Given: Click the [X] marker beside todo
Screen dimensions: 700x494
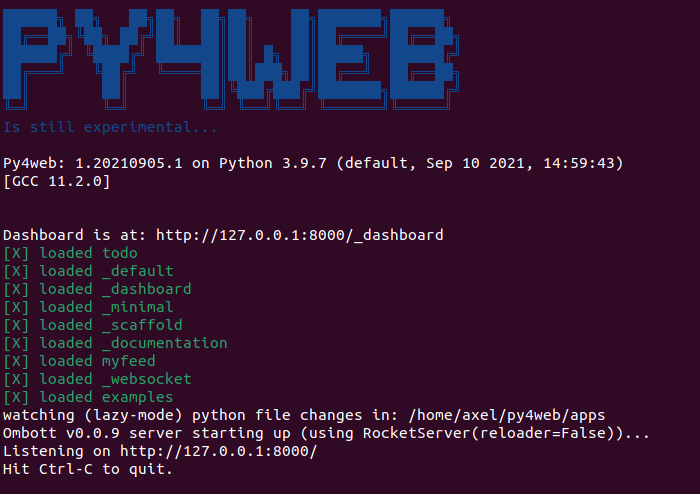Looking at the screenshot, I should coord(16,253).
